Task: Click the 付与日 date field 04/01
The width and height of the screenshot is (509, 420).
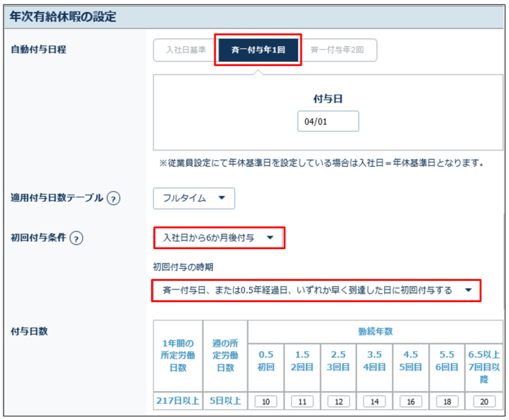Action: pyautogui.click(x=328, y=121)
